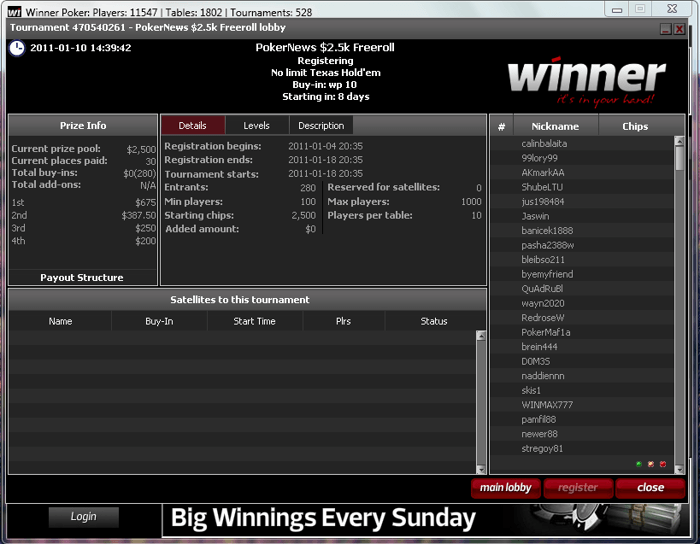Open the Payout Structure

coord(82,278)
